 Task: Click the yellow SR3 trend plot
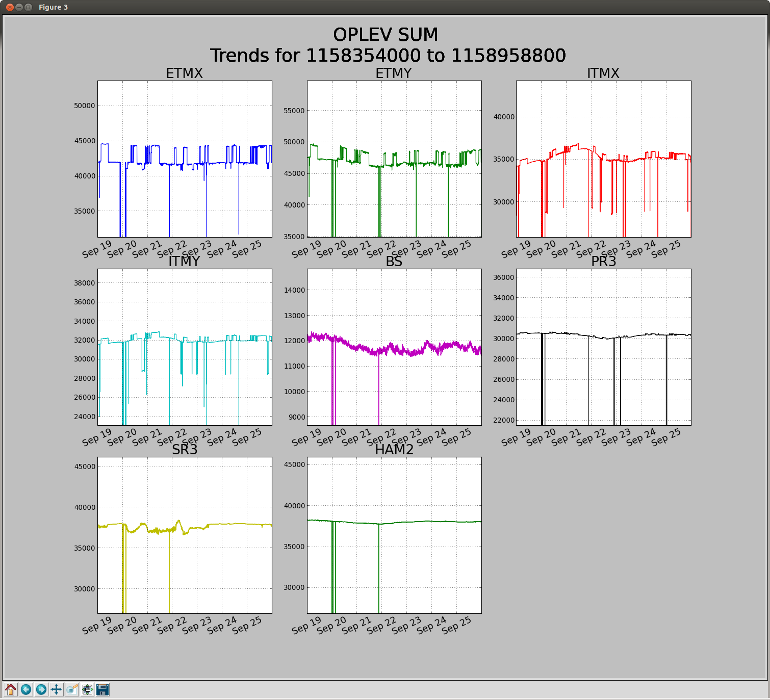click(x=185, y=535)
